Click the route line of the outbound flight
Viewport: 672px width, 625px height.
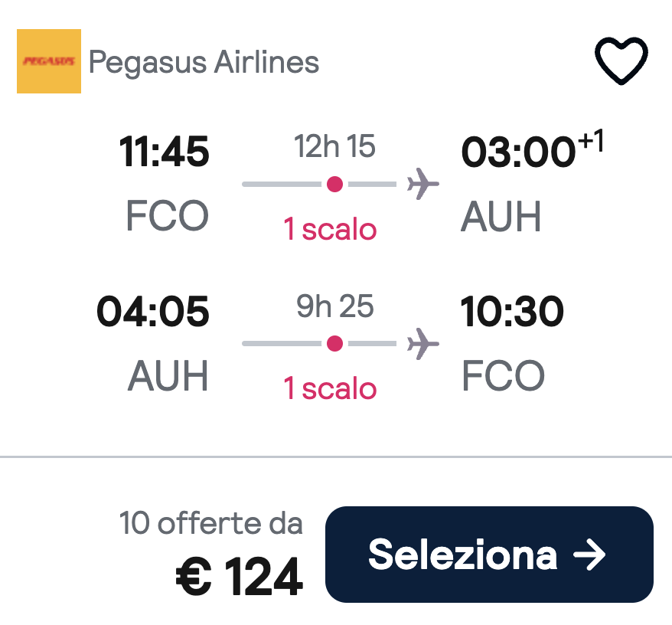click(306, 183)
